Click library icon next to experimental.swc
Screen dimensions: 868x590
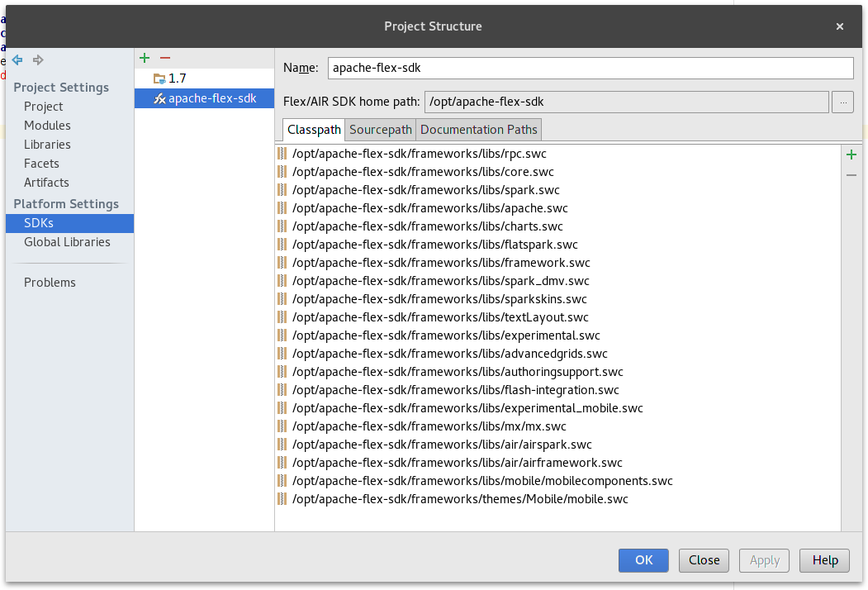point(282,335)
